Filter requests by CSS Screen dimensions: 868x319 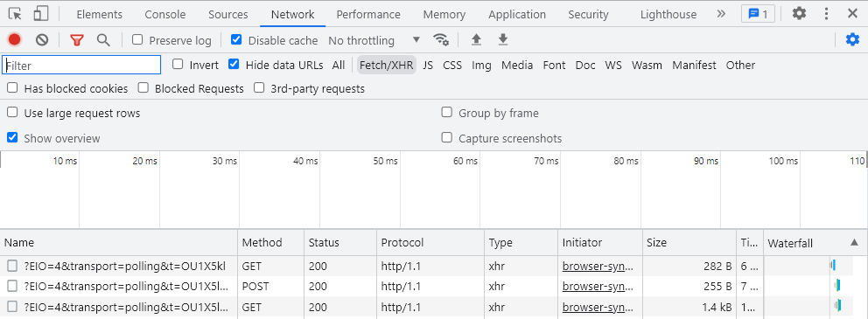tap(452, 66)
